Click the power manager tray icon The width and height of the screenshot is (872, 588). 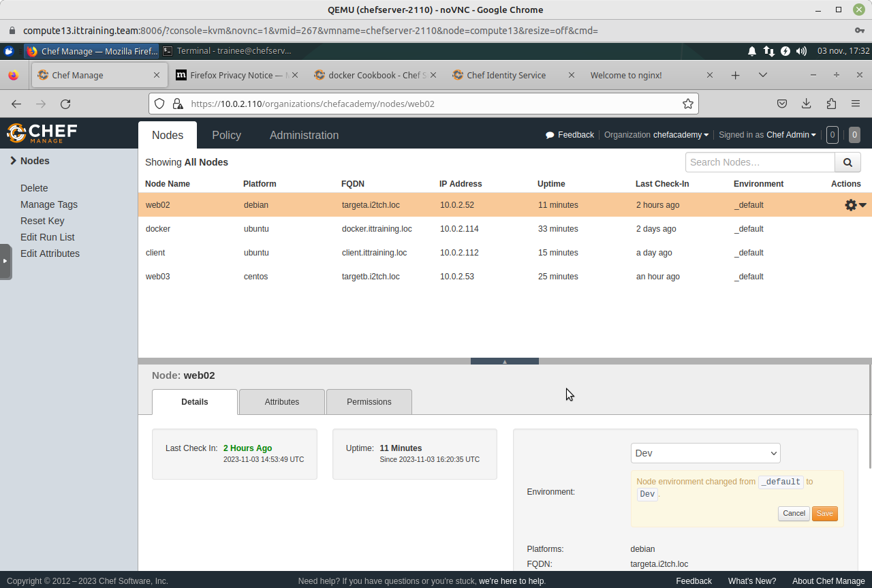[785, 51]
